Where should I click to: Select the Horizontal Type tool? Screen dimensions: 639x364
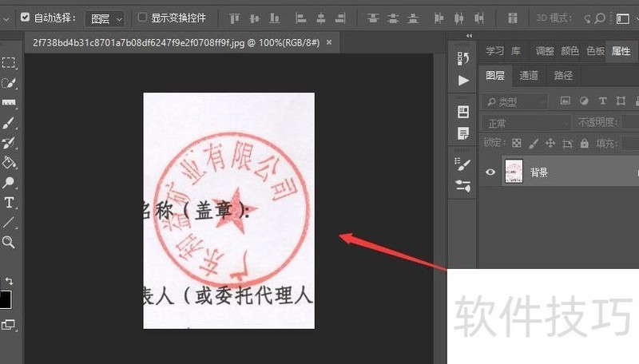9,203
